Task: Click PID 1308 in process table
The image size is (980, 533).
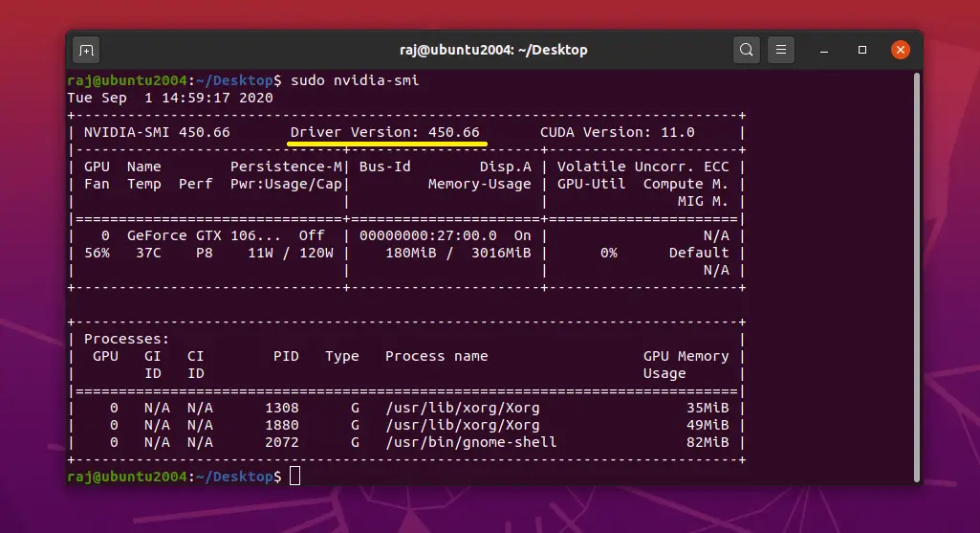Action: pyautogui.click(x=282, y=408)
